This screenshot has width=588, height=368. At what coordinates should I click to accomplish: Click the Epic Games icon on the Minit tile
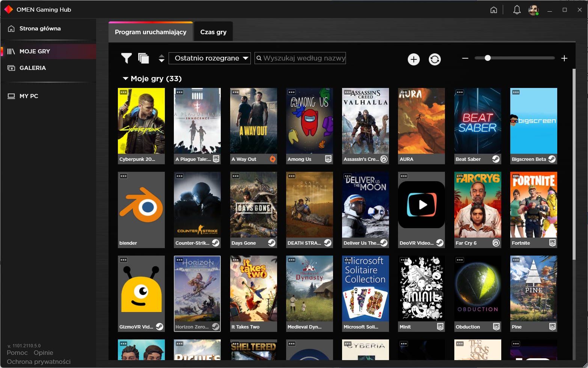tap(440, 327)
